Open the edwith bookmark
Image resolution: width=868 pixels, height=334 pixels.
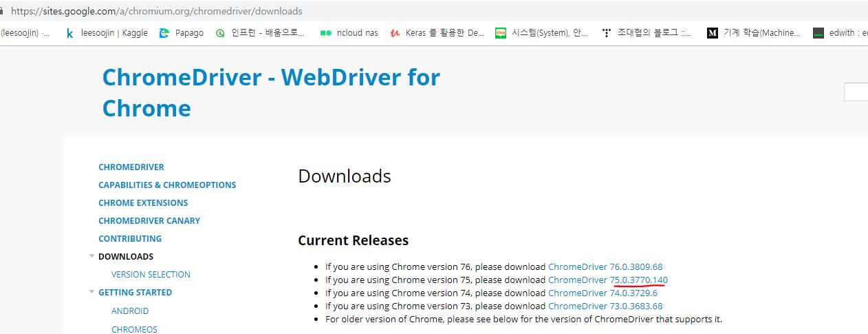(840, 32)
